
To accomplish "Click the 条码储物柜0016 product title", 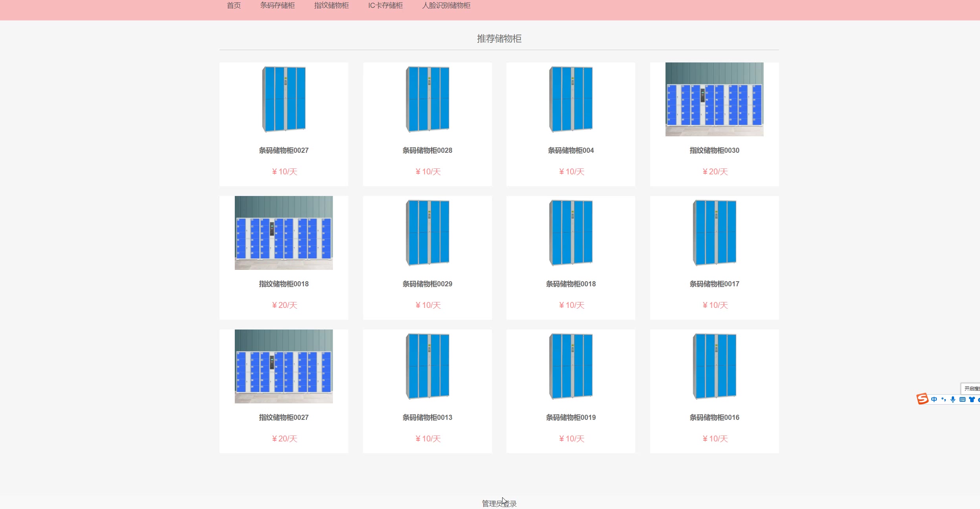I will point(714,417).
